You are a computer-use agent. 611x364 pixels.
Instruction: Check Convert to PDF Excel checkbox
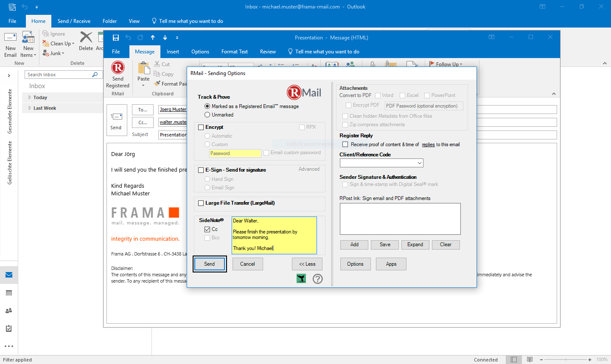click(x=403, y=95)
